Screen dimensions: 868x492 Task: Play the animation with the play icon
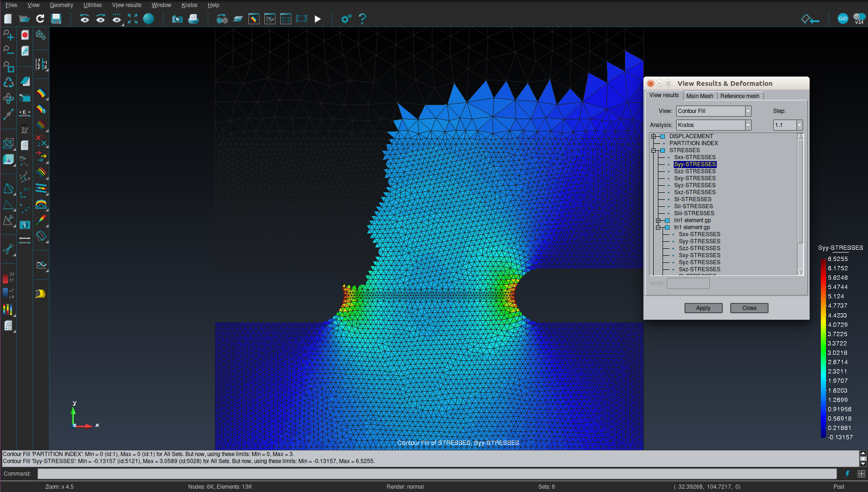318,19
